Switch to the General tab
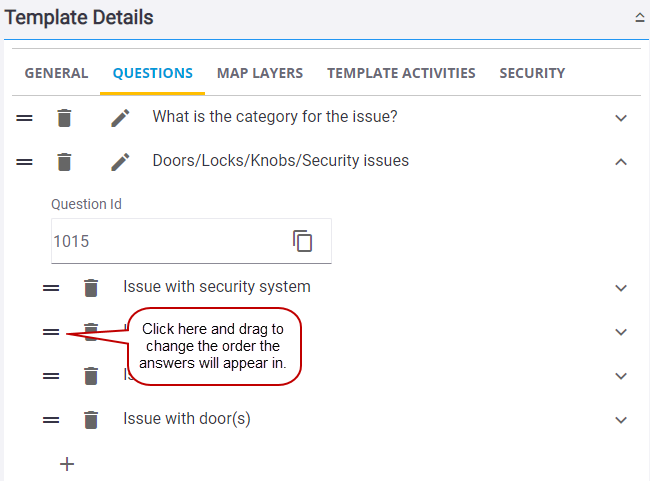This screenshot has width=650, height=481. pos(56,73)
